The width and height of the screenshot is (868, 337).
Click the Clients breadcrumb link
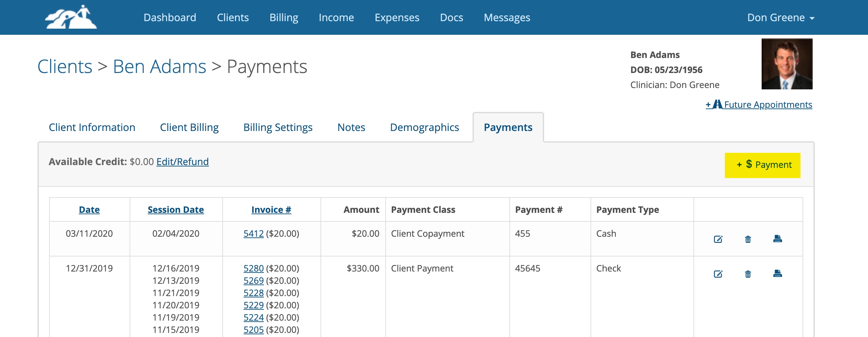point(65,67)
